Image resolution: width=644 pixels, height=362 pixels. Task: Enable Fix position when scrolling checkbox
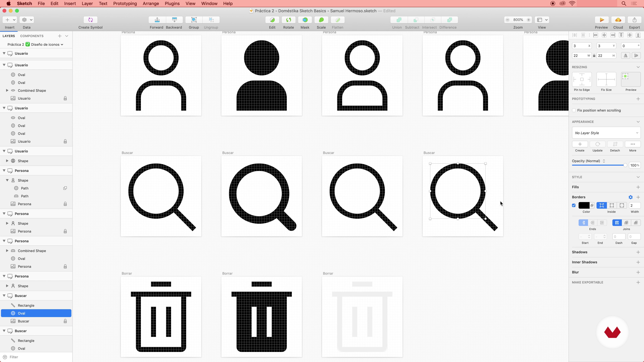574,110
